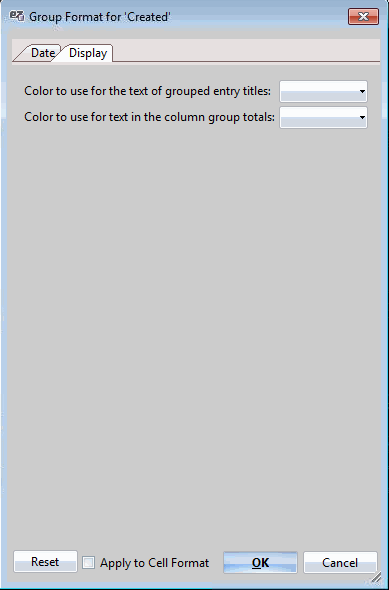The width and height of the screenshot is (389, 590).
Task: Click the 'column group totals' color label
Action: coord(149,117)
